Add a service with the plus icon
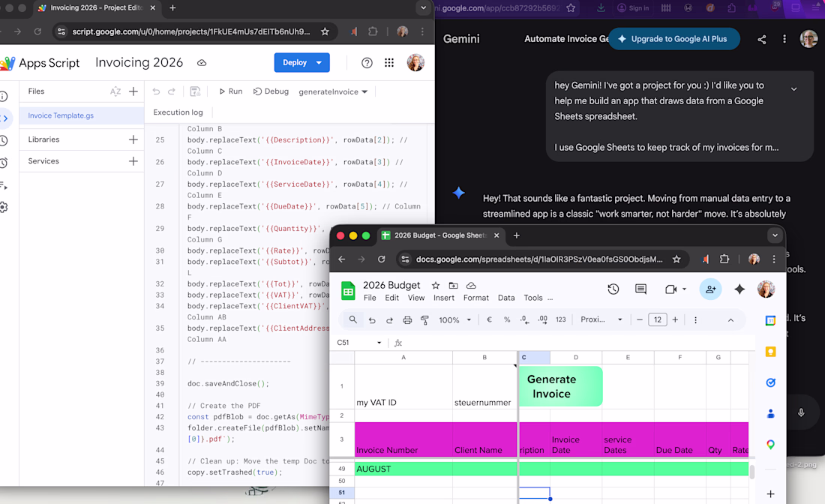The width and height of the screenshot is (825, 504). [x=133, y=161]
